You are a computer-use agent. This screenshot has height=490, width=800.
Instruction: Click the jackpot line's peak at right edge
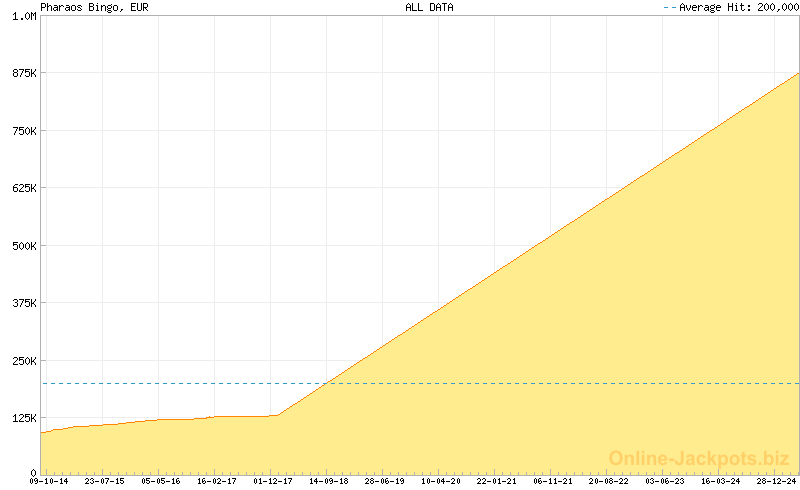tap(797, 74)
